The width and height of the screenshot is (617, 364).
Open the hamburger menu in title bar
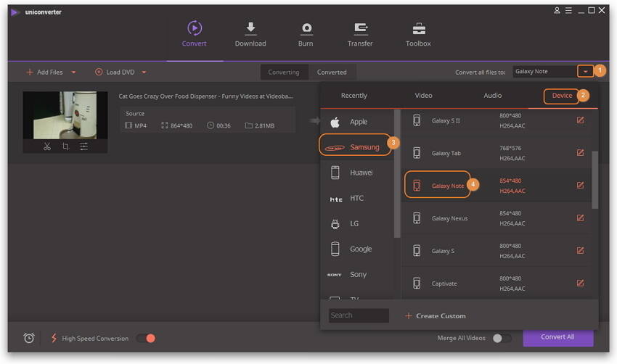tap(568, 11)
